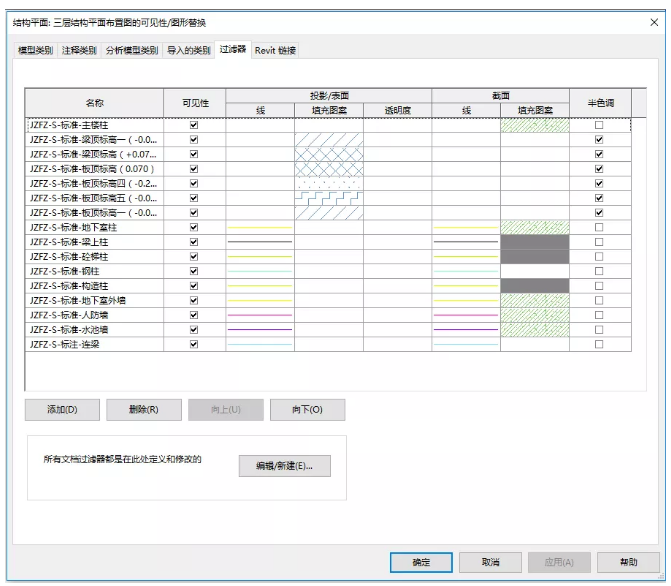
Task: Edit diagonal projection pattern of 板顶标高一
Action: [329, 212]
